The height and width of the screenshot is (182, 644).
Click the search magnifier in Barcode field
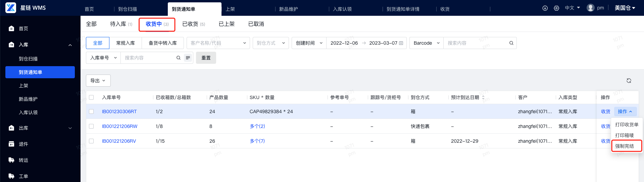pos(511,43)
